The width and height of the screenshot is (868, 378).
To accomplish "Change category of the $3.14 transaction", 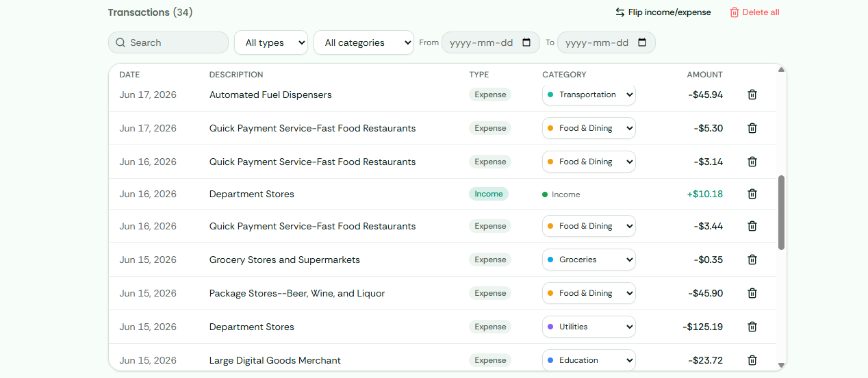I will (589, 162).
